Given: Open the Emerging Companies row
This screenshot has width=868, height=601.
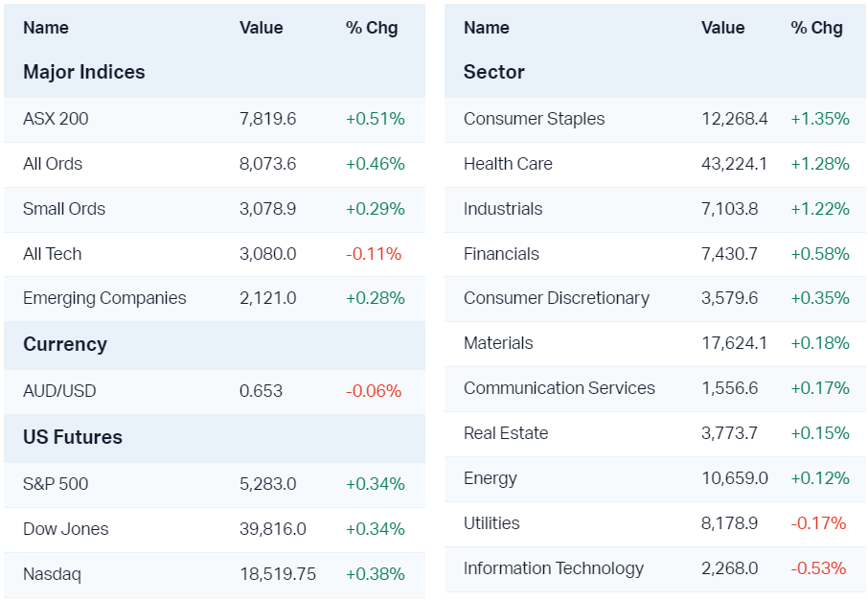Looking at the screenshot, I should click(x=104, y=298).
